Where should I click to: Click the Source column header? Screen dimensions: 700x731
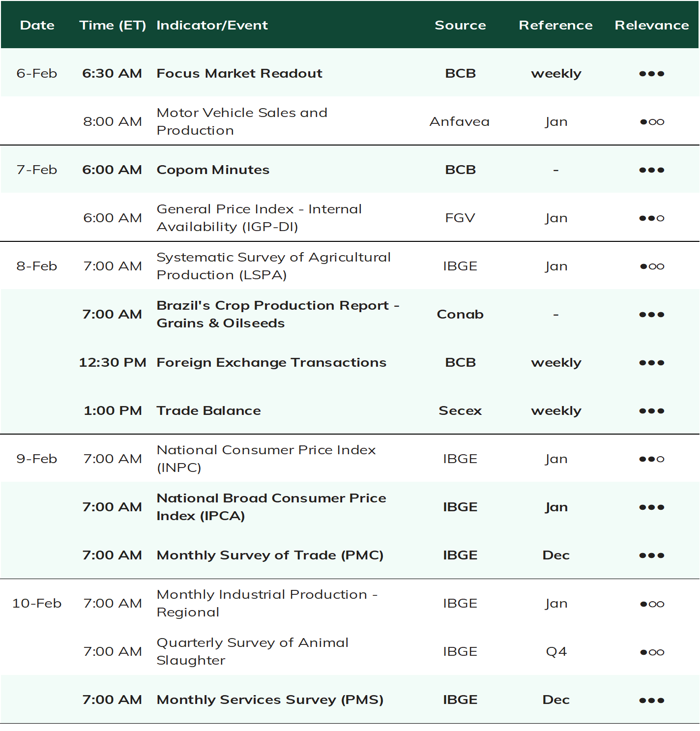[x=460, y=25]
